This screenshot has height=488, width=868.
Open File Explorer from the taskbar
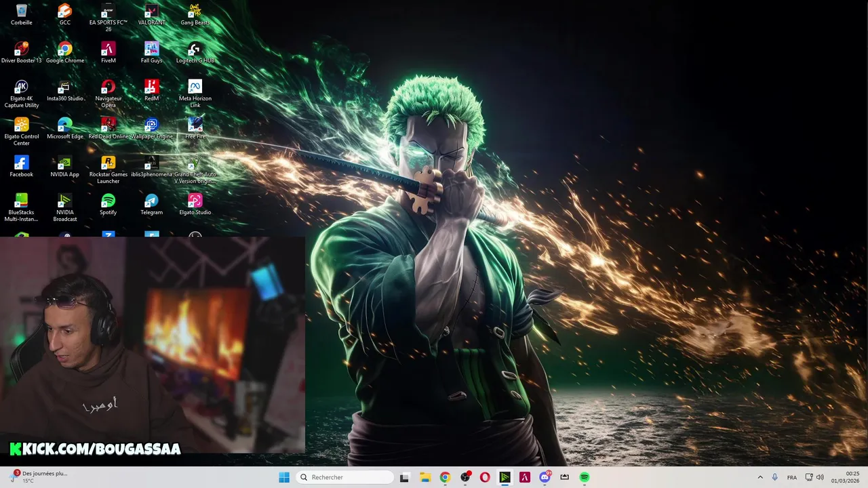coord(425,477)
